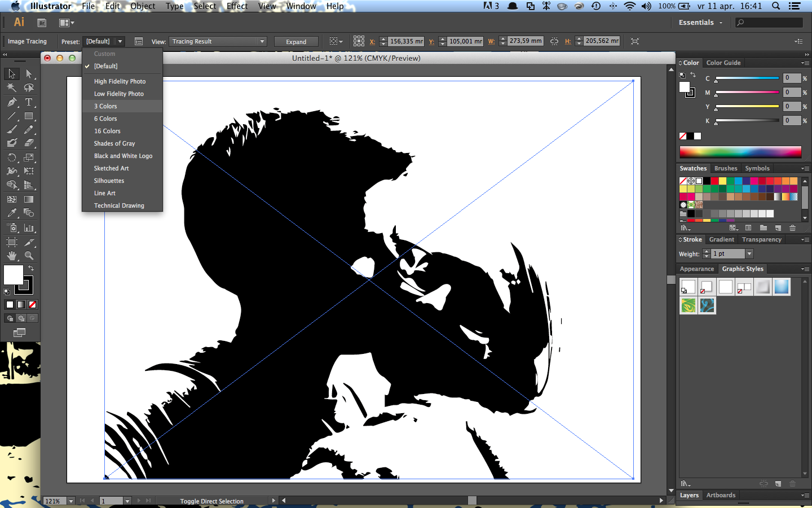This screenshot has height=508, width=812.
Task: Open the Essentials workspace switcher
Action: pyautogui.click(x=700, y=23)
